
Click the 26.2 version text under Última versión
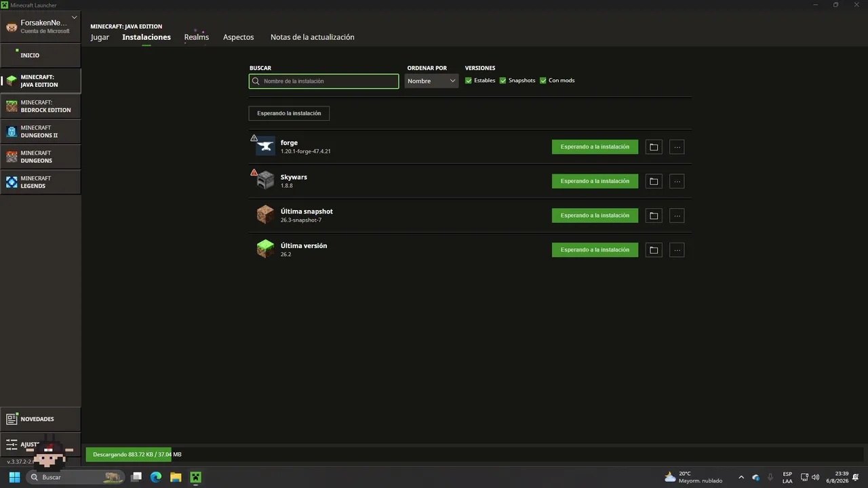(x=285, y=254)
